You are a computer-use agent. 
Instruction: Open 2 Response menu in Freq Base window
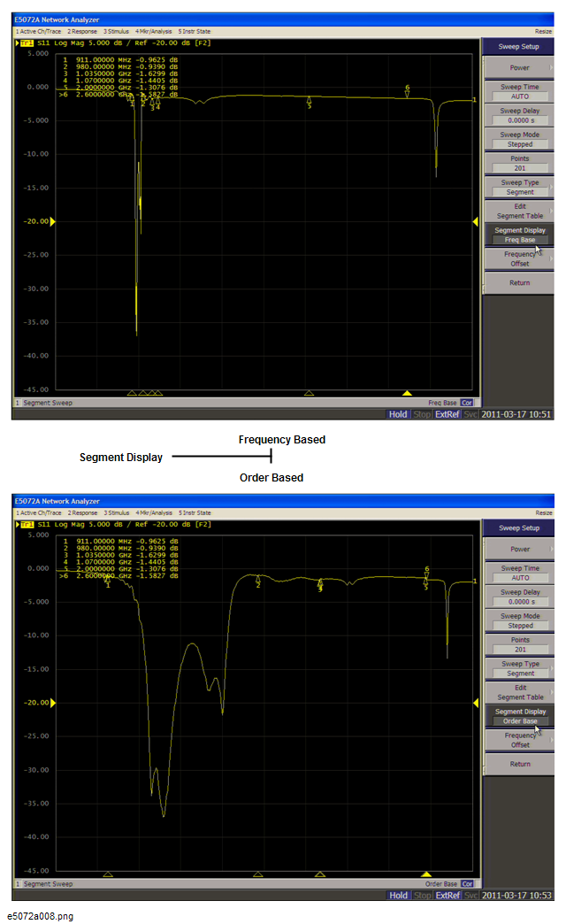point(82,31)
